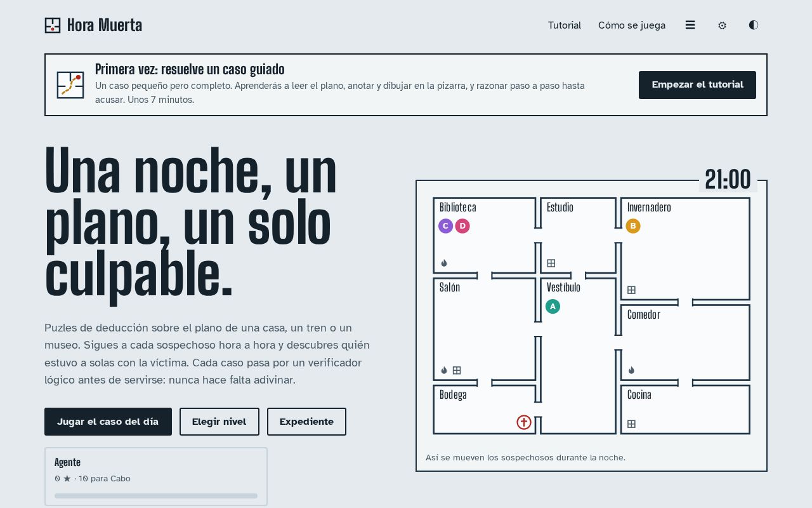Open the Tutorial nav link
The width and height of the screenshot is (812, 508).
click(x=565, y=25)
